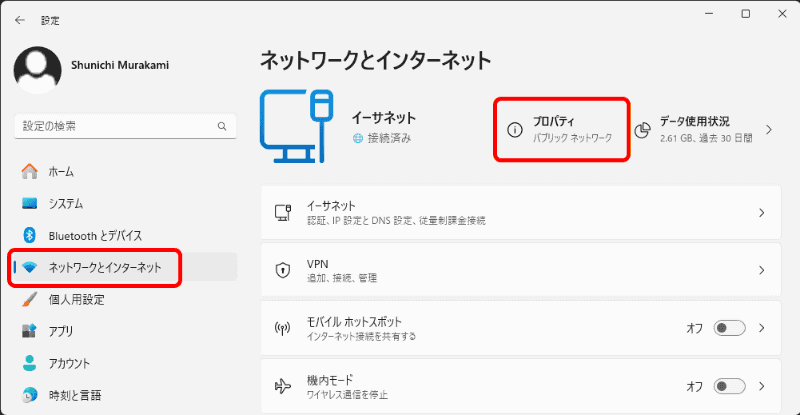The width and height of the screenshot is (800, 415).
Task: Click the info icon beside プロパティ
Action: pyautogui.click(x=515, y=130)
